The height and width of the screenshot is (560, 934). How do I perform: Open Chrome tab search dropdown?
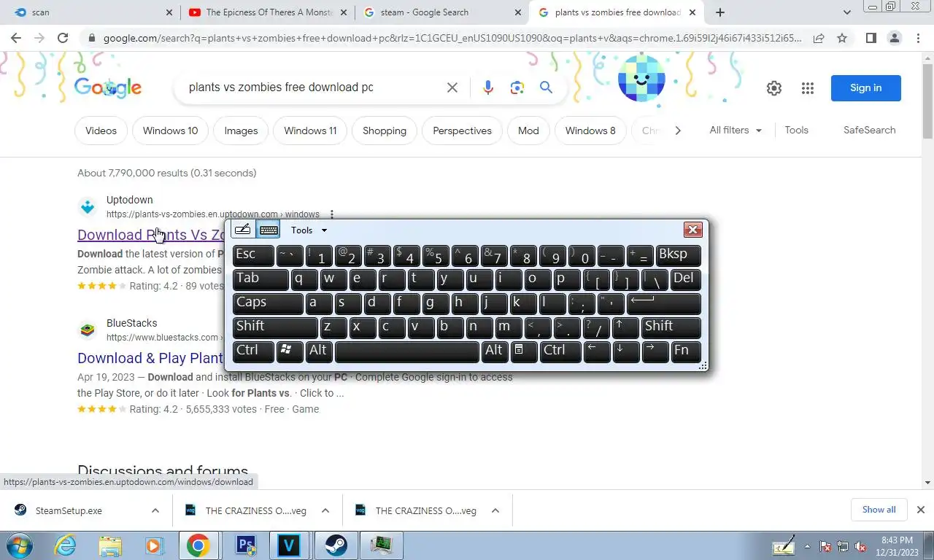(846, 12)
